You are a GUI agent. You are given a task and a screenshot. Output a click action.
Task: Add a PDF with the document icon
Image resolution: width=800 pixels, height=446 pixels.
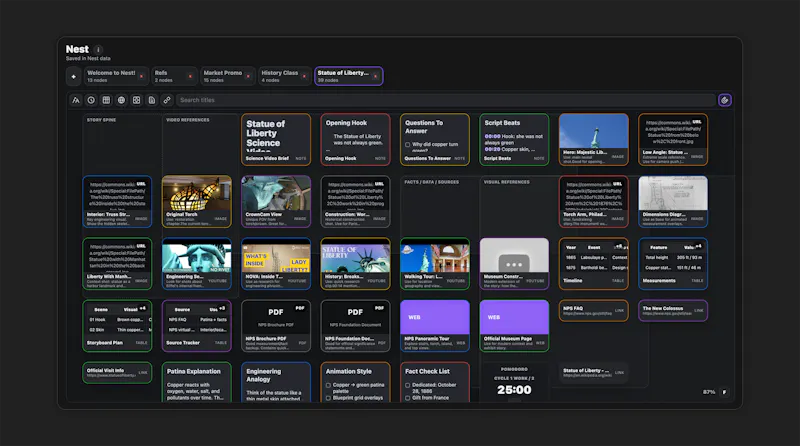click(x=152, y=100)
